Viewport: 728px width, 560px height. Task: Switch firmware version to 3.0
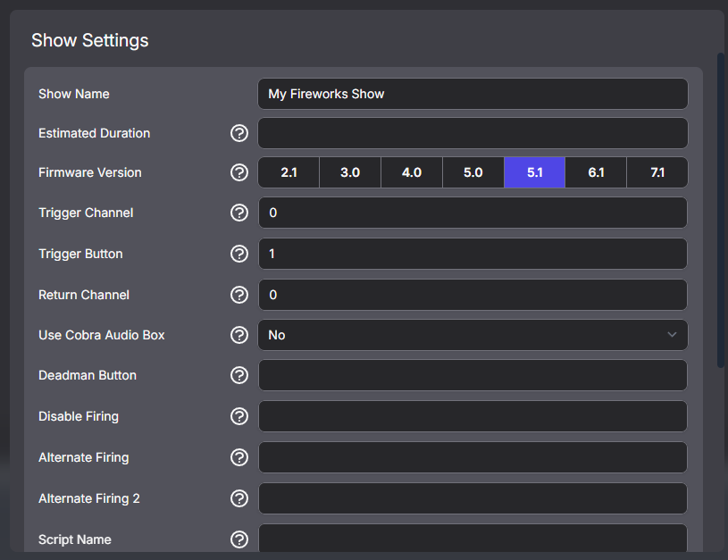click(x=349, y=172)
